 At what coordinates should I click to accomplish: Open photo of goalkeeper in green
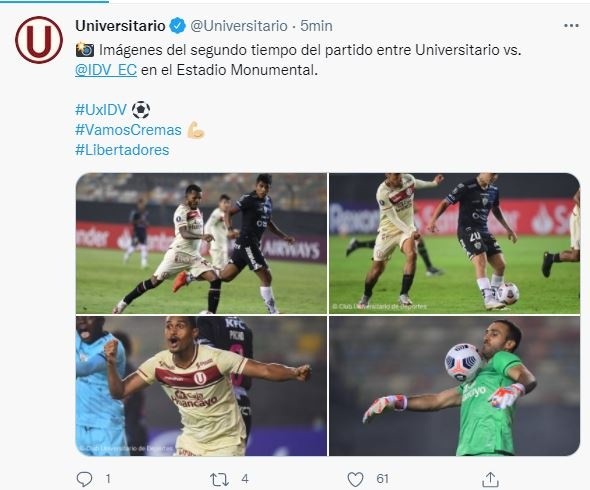pos(455,386)
